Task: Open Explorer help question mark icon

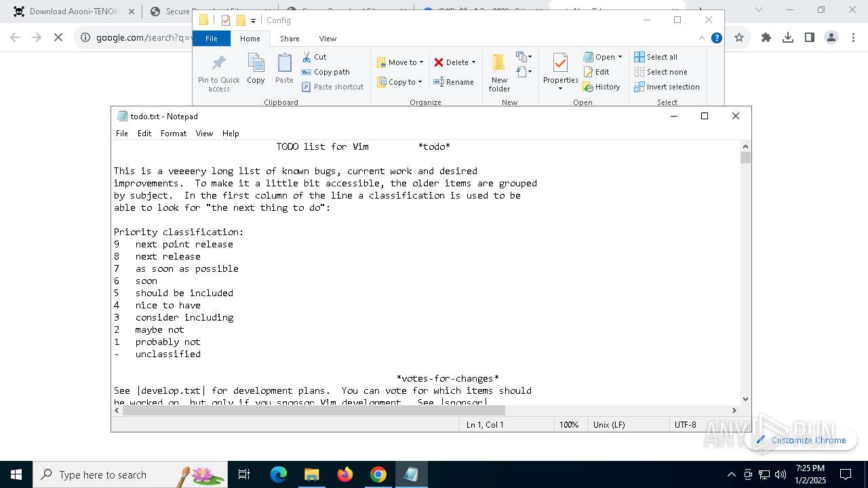Action: [x=716, y=39]
